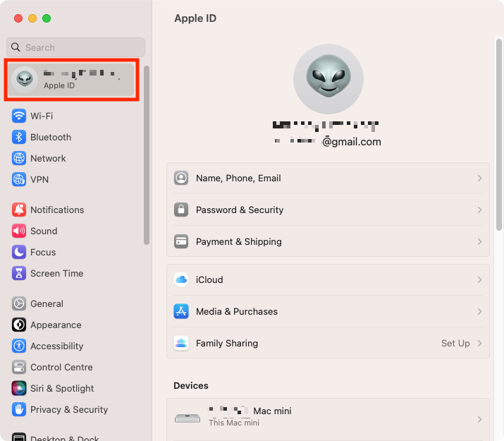Click the Family Sharing people icon
This screenshot has height=441, width=504.
tap(181, 343)
